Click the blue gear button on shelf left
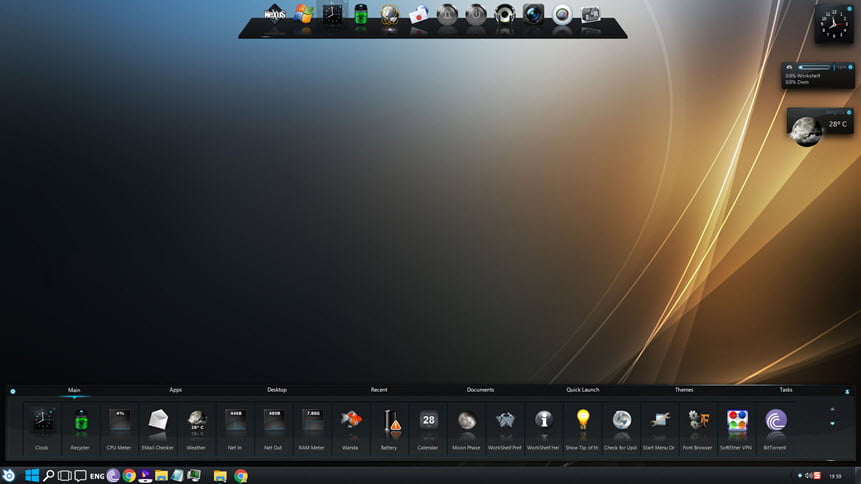Image resolution: width=861 pixels, height=484 pixels. click(13, 392)
